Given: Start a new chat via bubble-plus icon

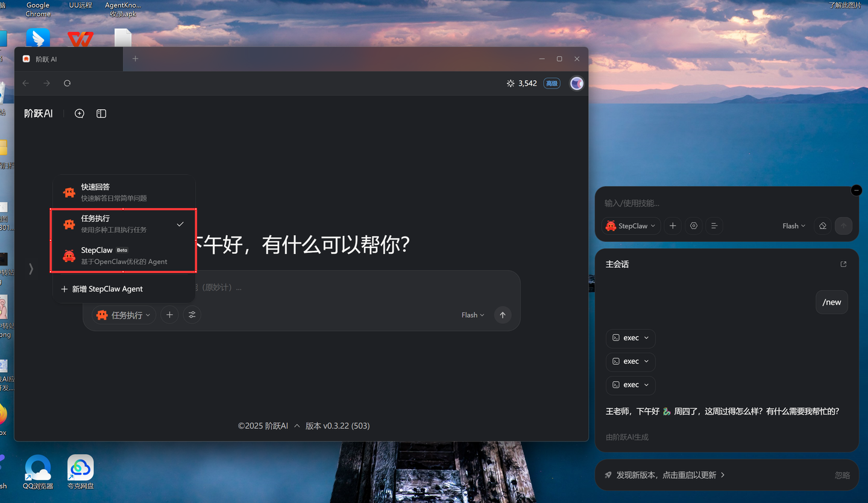Looking at the screenshot, I should (79, 113).
